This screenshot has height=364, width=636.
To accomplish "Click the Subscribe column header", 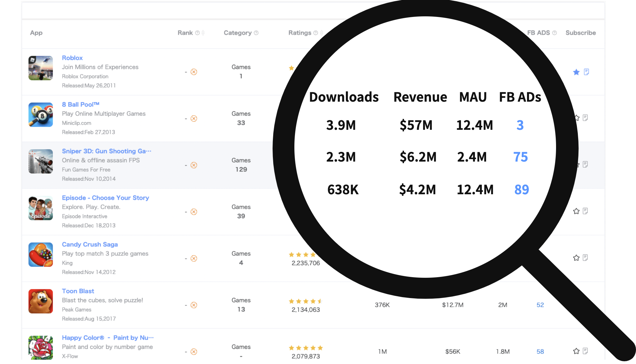I will click(x=581, y=33).
